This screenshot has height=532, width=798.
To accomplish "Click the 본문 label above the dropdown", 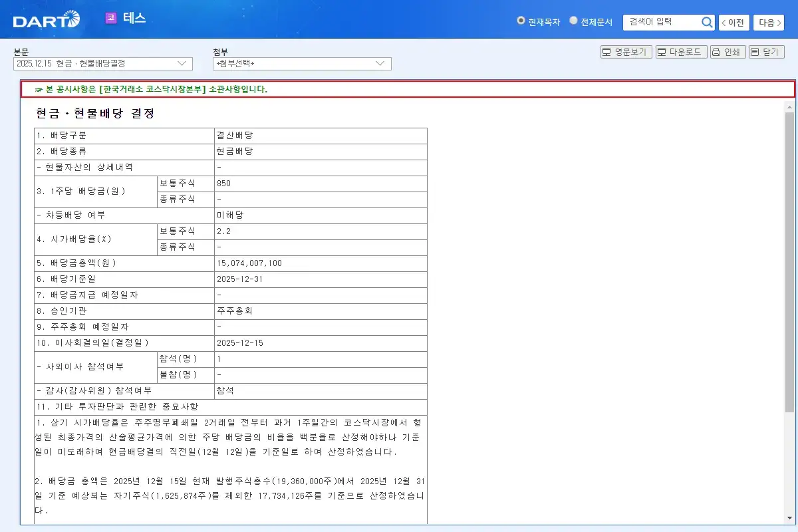I will point(21,52).
